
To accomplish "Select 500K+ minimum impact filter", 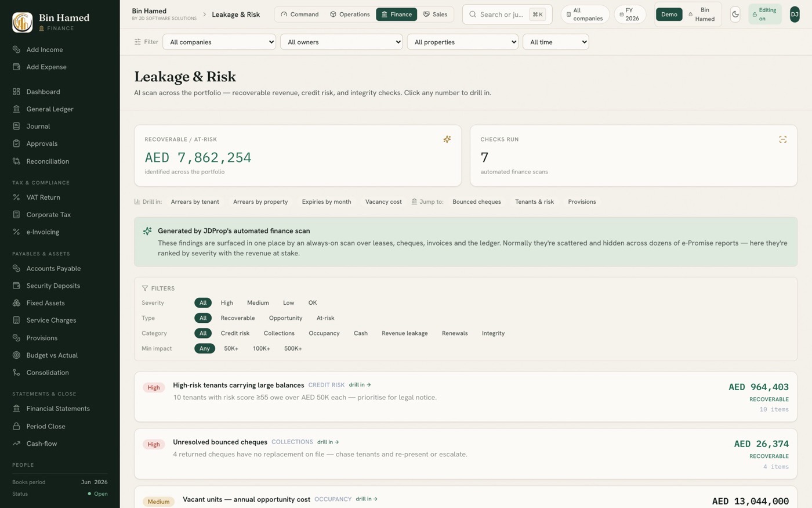I will click(293, 348).
